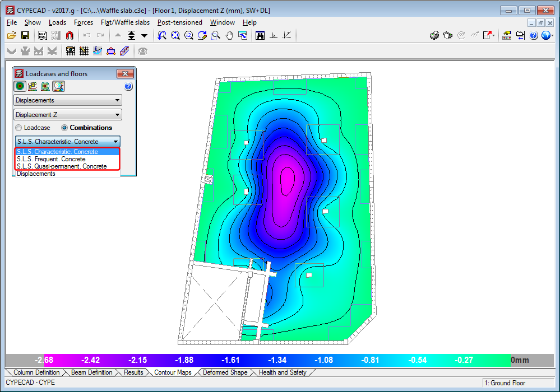Close the Loadcases and floors panel
Screen dimensions: 560x392
[x=126, y=74]
